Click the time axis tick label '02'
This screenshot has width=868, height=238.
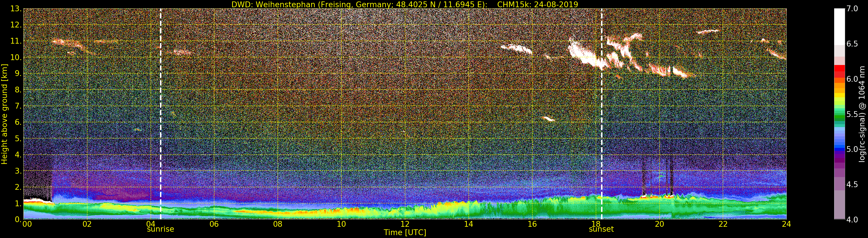coord(87,224)
